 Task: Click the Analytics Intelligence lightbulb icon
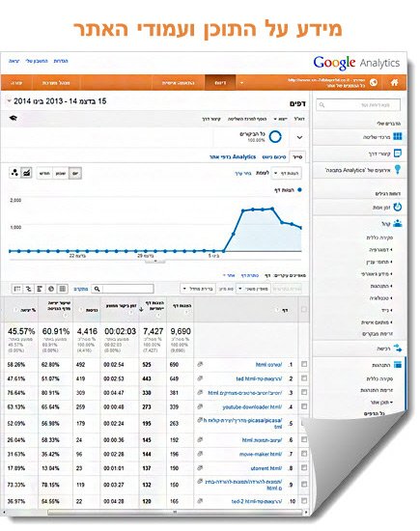click(398, 170)
